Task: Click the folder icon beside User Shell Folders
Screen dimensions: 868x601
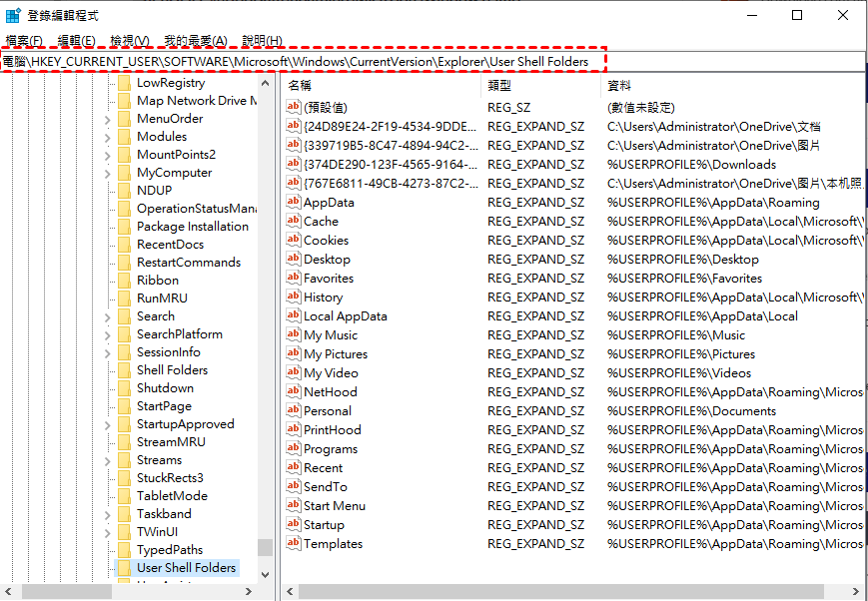Action: [x=125, y=568]
